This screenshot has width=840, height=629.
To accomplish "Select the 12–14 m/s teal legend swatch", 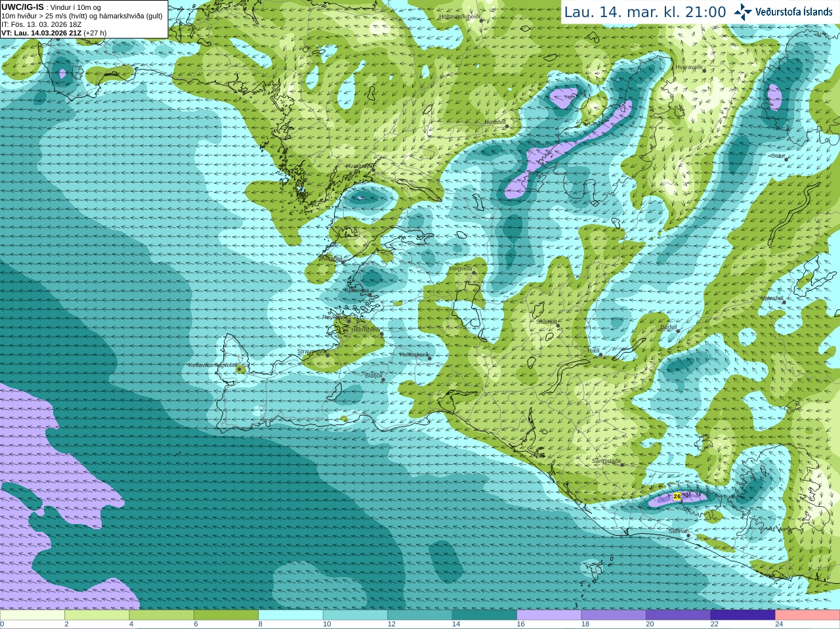I will point(420,615).
